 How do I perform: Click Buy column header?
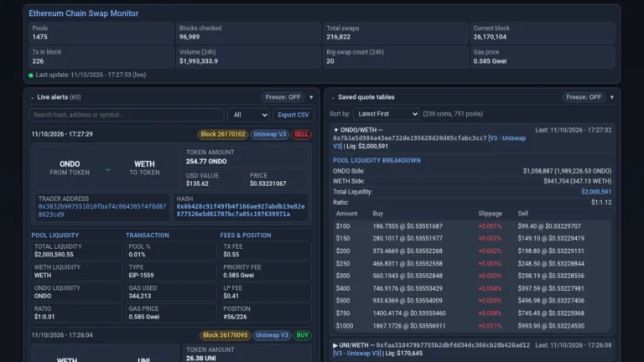[x=378, y=214]
